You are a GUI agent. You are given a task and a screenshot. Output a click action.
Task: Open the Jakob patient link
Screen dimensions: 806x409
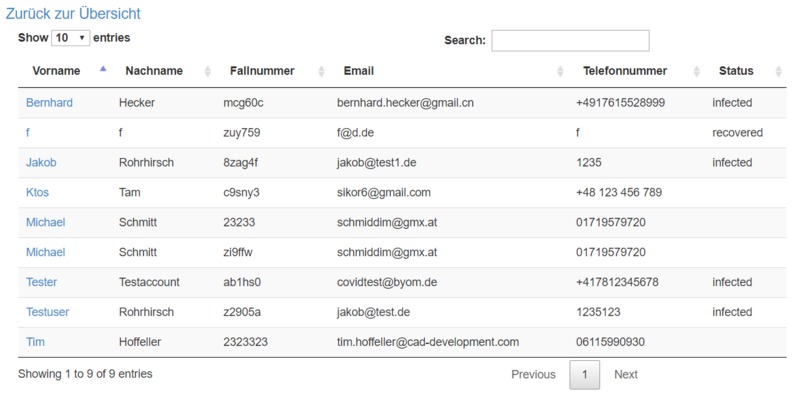click(x=41, y=162)
